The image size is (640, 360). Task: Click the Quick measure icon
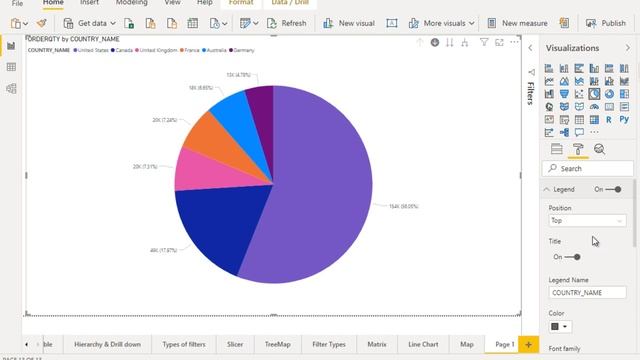(564, 23)
